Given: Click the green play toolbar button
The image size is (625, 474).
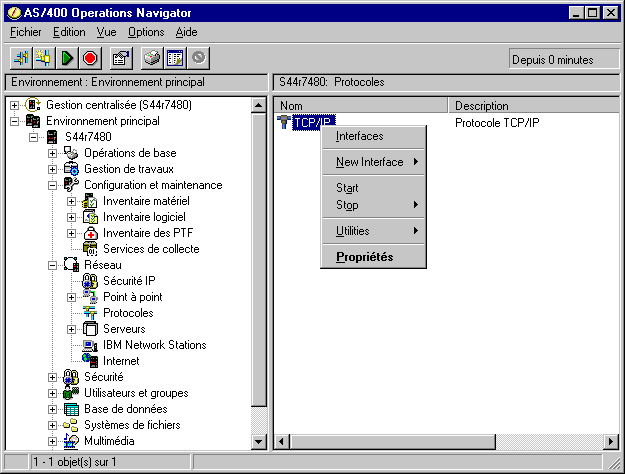Looking at the screenshot, I should (x=67, y=58).
